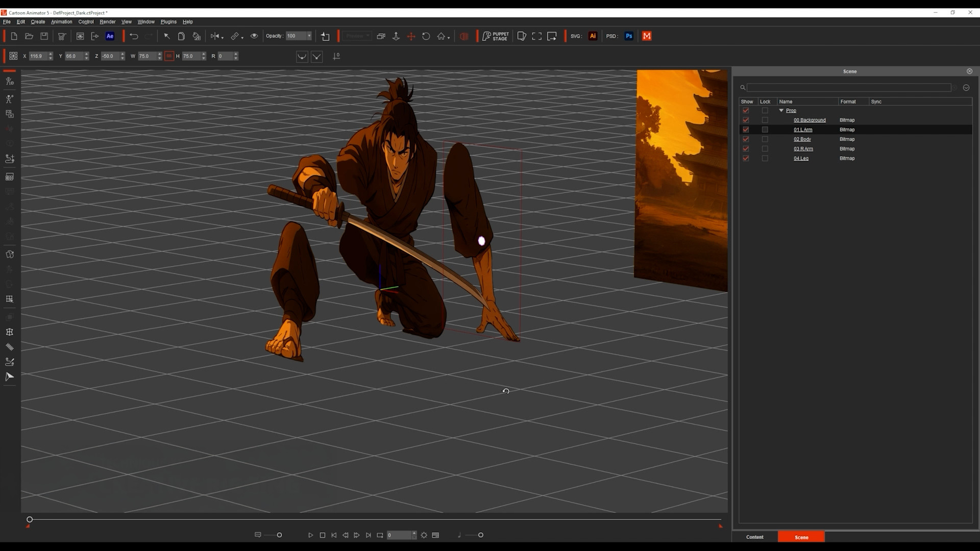Hide the 00 Background layer

(746, 120)
